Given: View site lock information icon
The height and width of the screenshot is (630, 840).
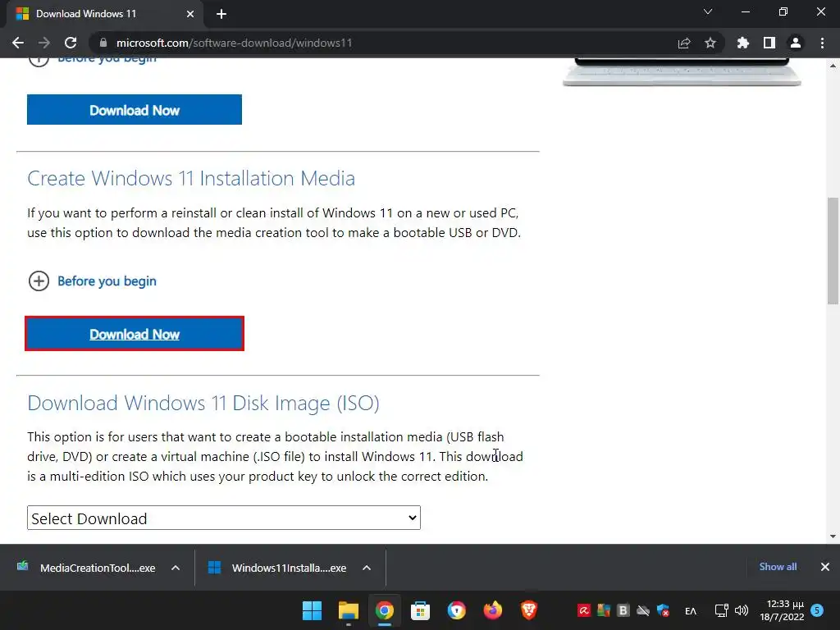Looking at the screenshot, I should pyautogui.click(x=103, y=43).
